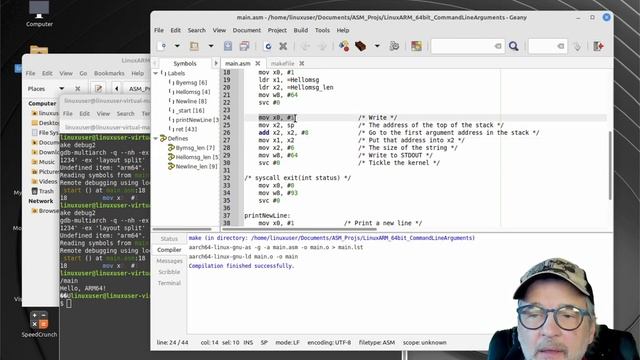Select Byemsg_len [7] define
The height and width of the screenshot is (360, 640).
pyautogui.click(x=195, y=148)
